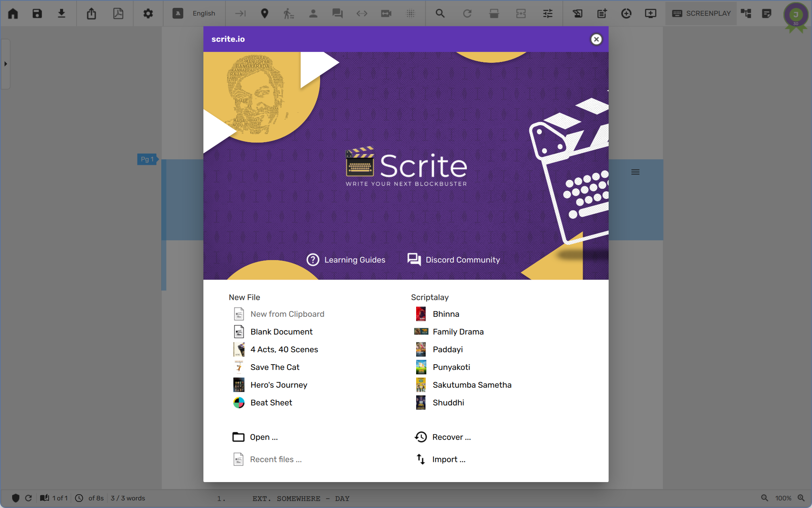Click the Home icon in toolbar
This screenshot has height=508, width=812.
13,13
